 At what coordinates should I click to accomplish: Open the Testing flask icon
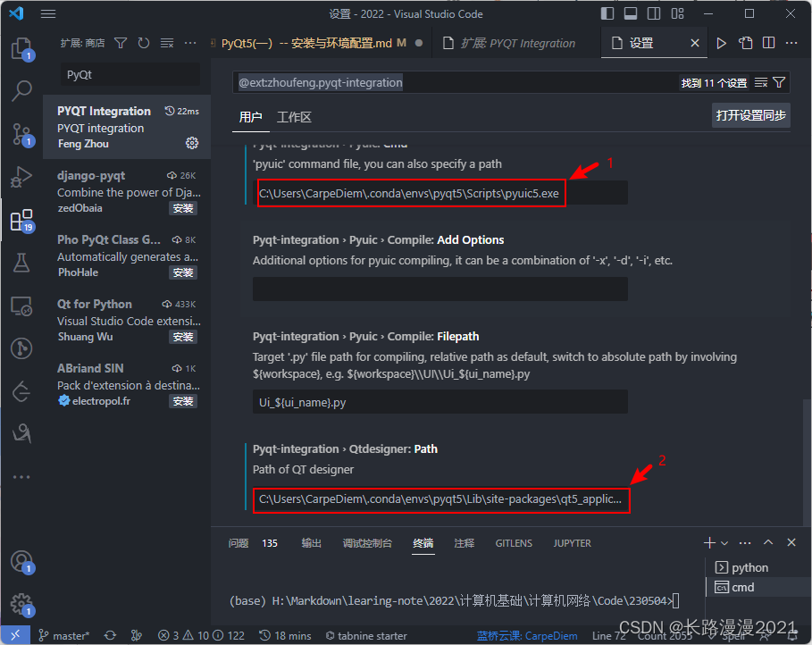tap(21, 263)
